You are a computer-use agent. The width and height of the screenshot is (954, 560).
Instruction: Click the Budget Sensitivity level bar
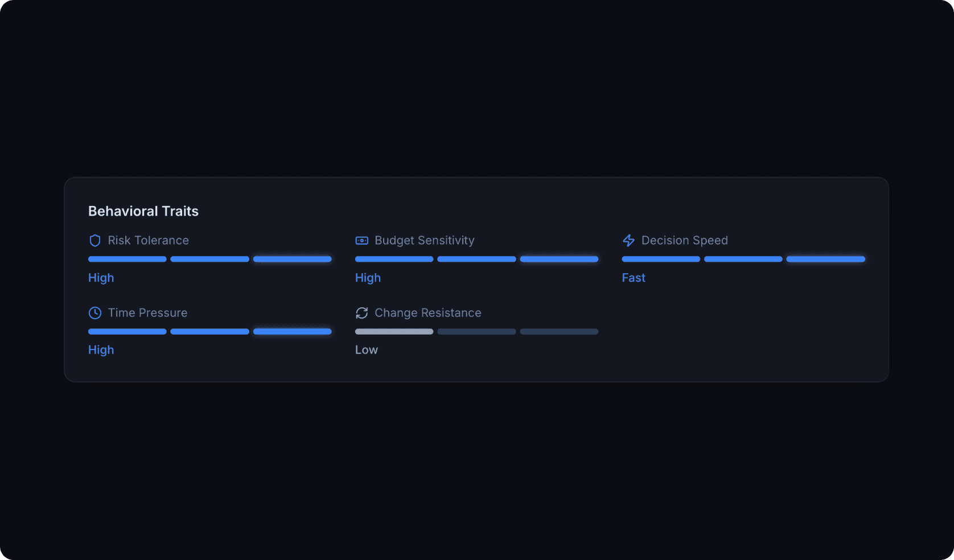pos(477,259)
